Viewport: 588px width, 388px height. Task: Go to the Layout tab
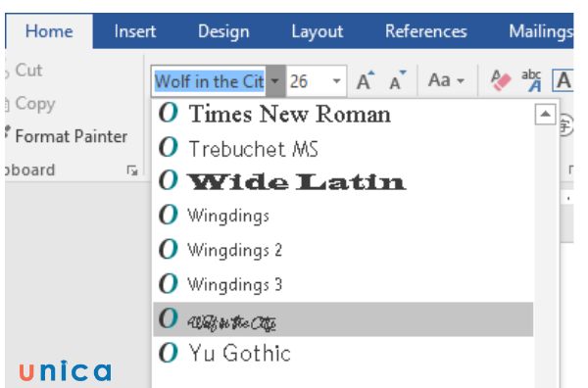point(318,31)
